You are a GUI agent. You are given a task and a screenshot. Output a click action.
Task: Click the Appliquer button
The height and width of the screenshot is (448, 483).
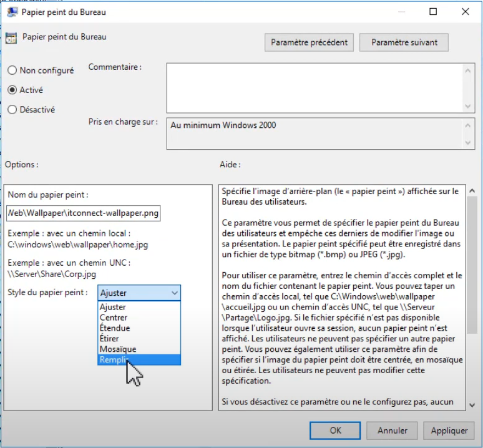click(449, 431)
